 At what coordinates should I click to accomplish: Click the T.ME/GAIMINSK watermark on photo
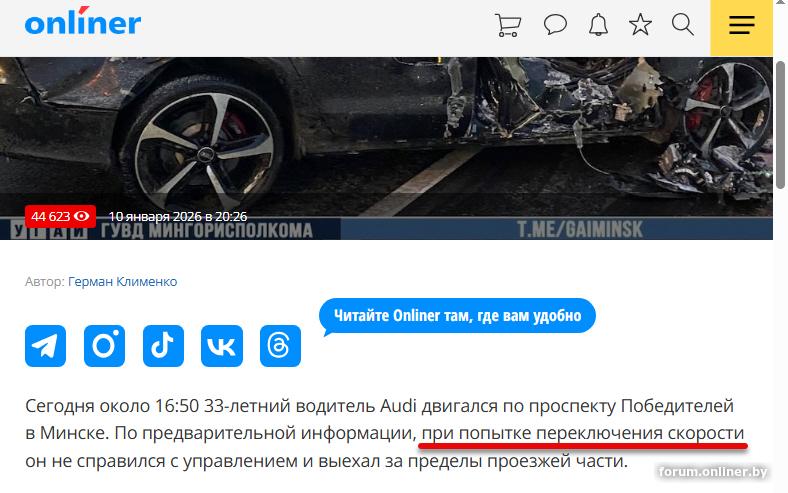(580, 230)
